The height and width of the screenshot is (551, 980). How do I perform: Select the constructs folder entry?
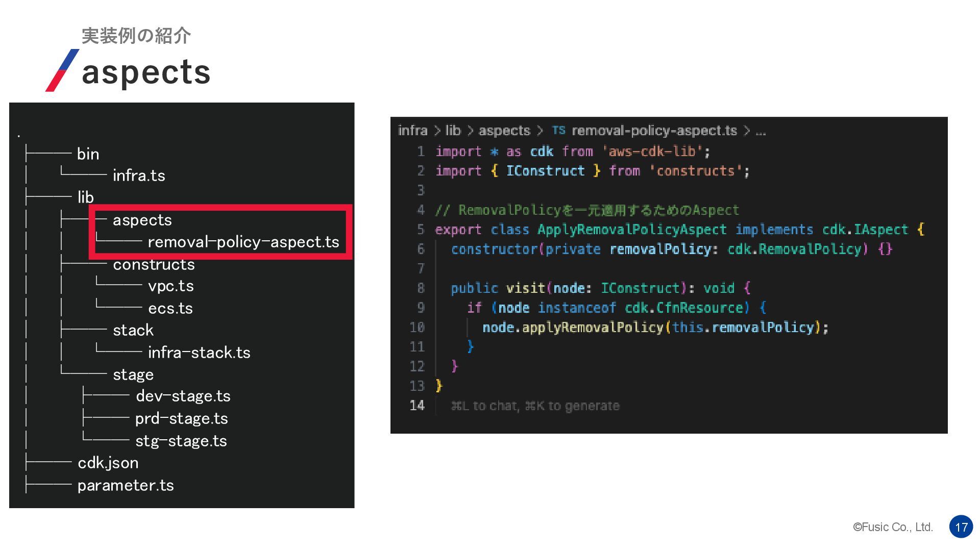[x=154, y=264]
